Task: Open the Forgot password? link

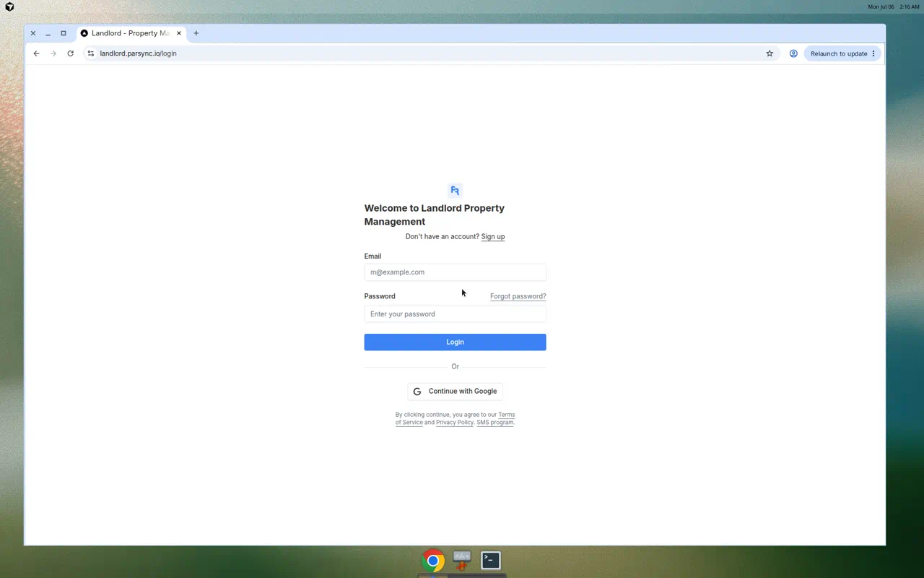Action: point(518,296)
